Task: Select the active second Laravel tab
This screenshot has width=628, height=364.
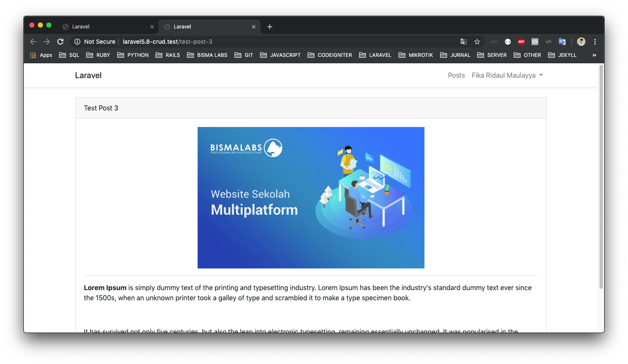Action: click(x=209, y=27)
